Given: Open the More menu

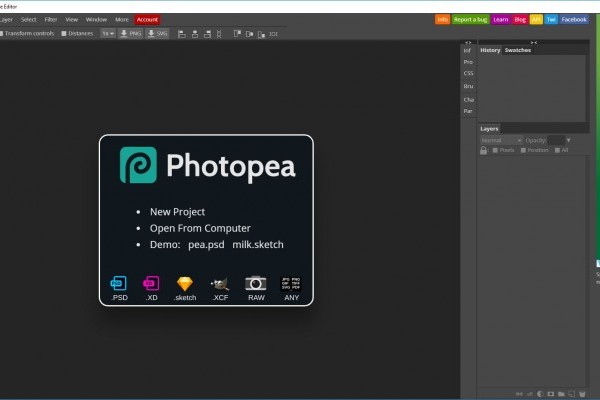Looking at the screenshot, I should (122, 20).
